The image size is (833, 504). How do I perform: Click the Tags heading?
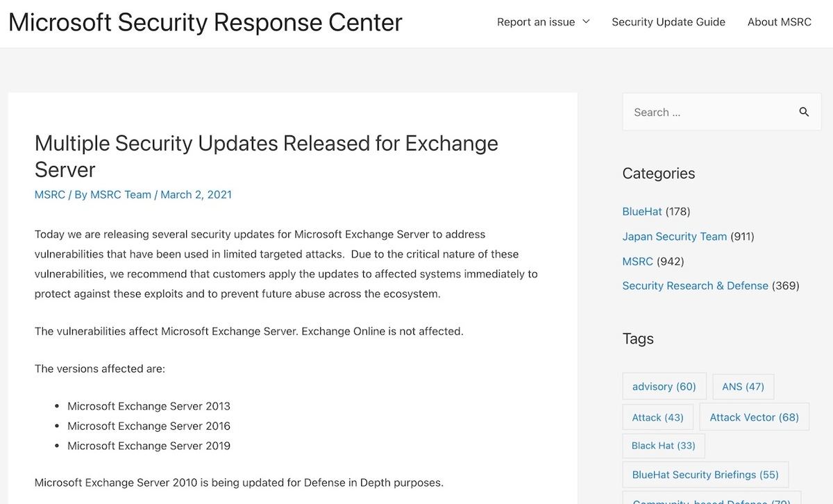point(638,339)
